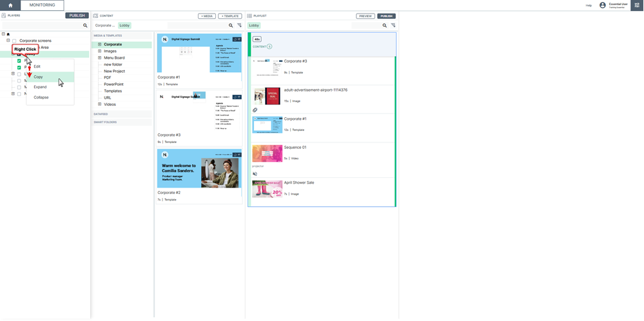Click the PREVIEW button
The image size is (644, 321).
[365, 16]
